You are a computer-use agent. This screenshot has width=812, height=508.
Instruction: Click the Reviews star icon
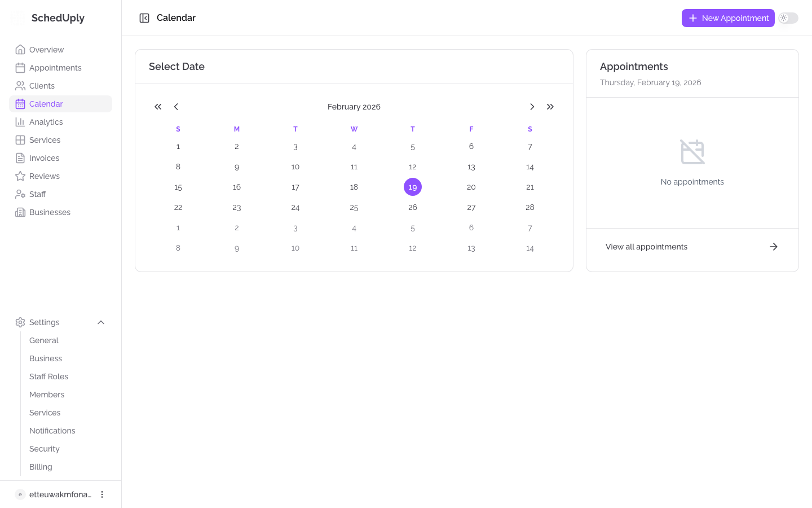[x=20, y=176]
